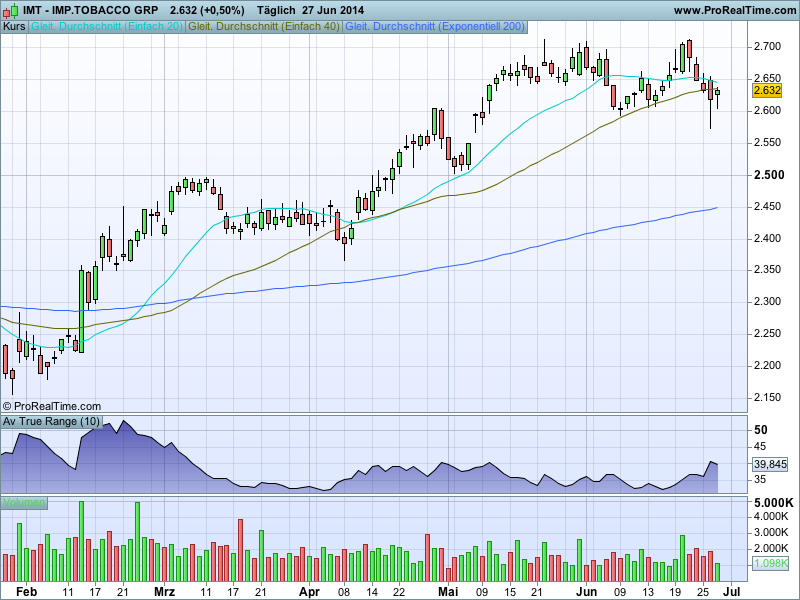
Task: Click the 2.250 price axis label
Action: point(767,334)
